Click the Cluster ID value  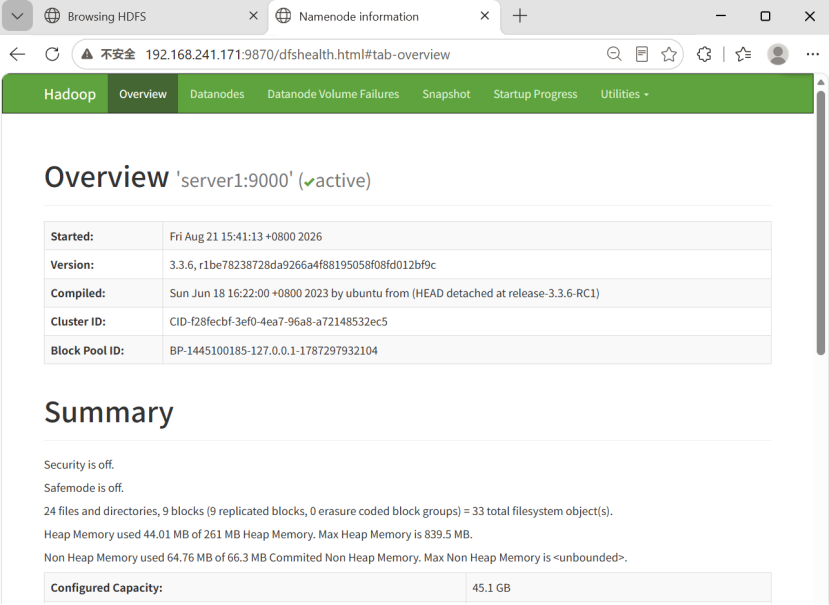coord(278,322)
